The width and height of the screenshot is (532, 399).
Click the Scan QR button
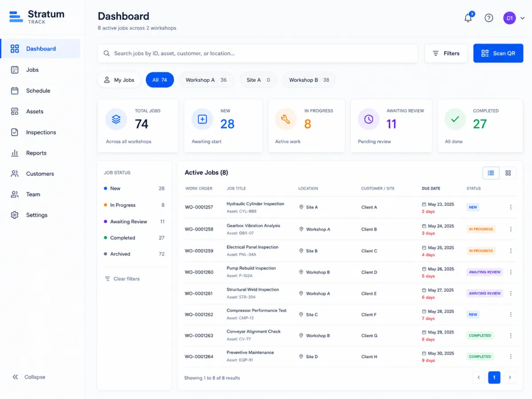498,53
